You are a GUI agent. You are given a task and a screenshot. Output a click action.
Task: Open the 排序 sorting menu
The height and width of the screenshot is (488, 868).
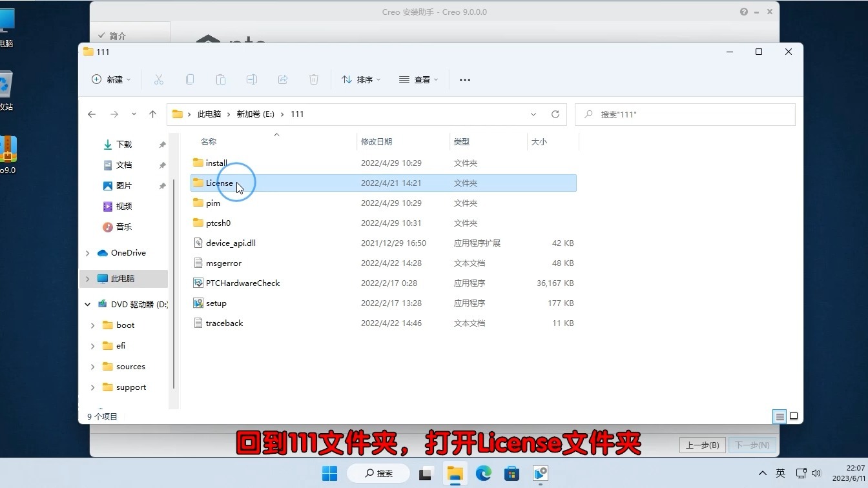pyautogui.click(x=361, y=79)
